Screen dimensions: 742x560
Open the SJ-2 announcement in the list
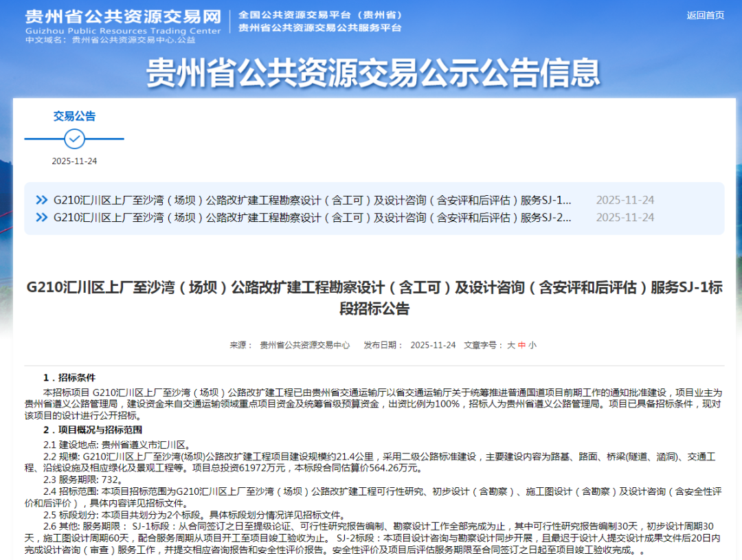(x=313, y=218)
